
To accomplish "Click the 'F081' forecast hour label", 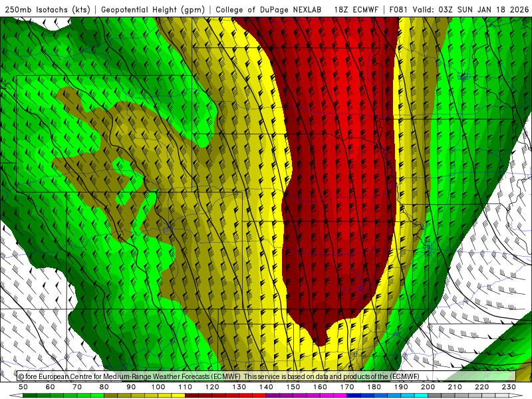I will tap(398, 10).
